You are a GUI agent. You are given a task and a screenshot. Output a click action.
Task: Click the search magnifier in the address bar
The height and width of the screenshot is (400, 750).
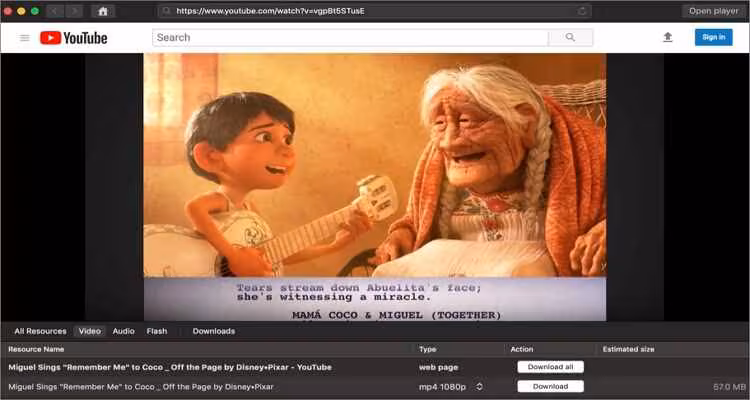pyautogui.click(x=166, y=11)
